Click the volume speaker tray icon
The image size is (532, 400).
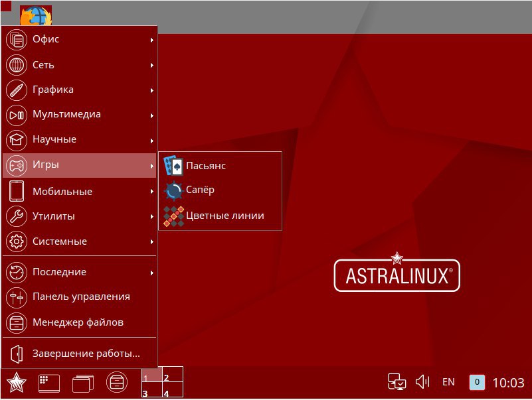click(x=423, y=381)
